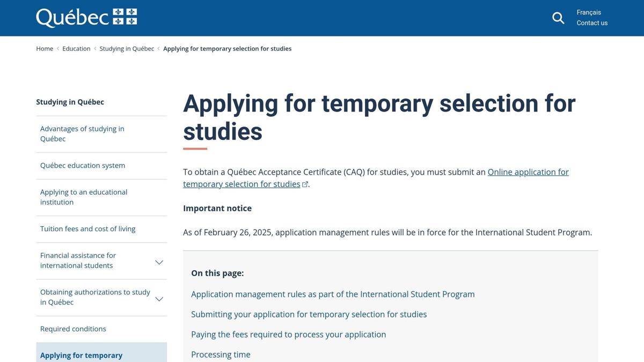644x362 pixels.
Task: Open the Contact us link
Action: point(592,23)
